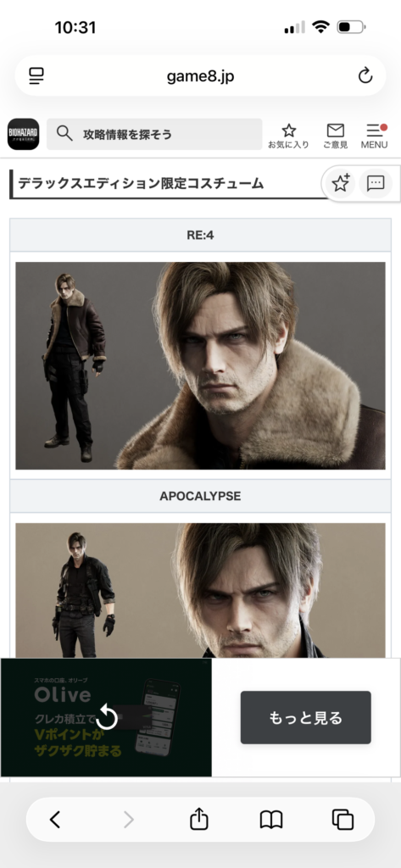Open the RE:4 costume image
Screen dimensions: 401x868
(200, 365)
